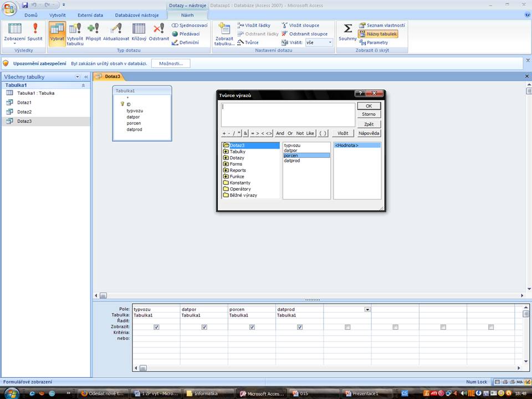Click the Odstranit delete query icon
The image size is (532, 399).
159,29
